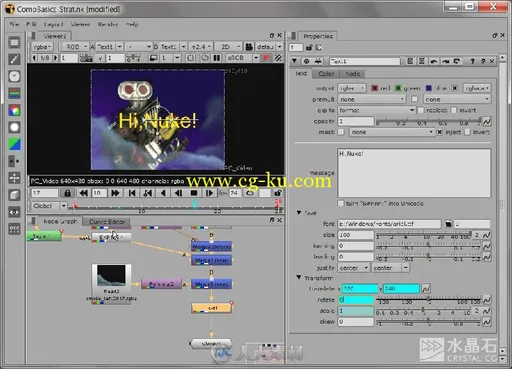Skip forward by frame increment

click(115, 193)
